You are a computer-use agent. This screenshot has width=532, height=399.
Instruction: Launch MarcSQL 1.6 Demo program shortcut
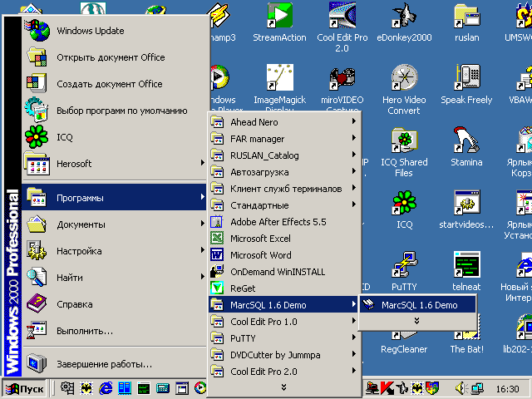click(x=417, y=305)
